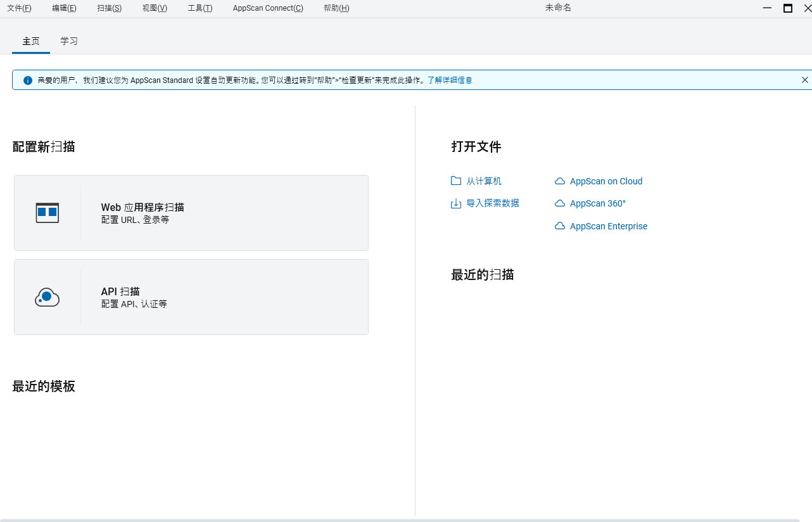Click the import icon beside 导入探索数据

[x=456, y=203]
